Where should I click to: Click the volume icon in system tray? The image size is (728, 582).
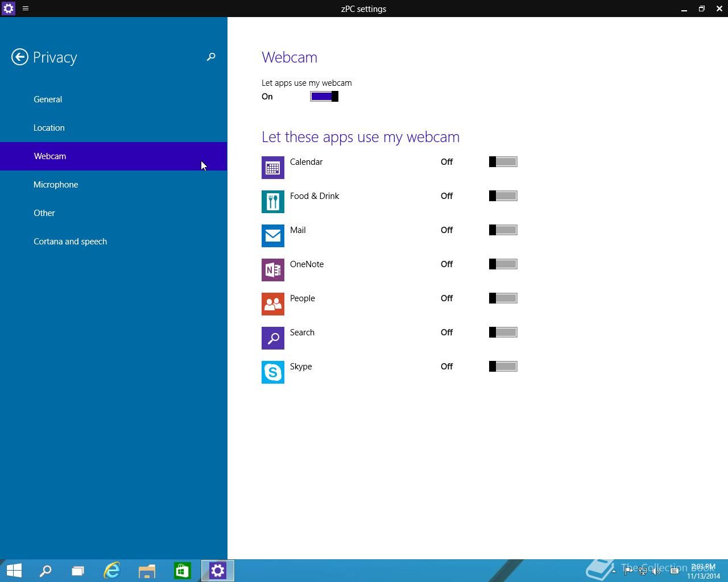(x=656, y=571)
